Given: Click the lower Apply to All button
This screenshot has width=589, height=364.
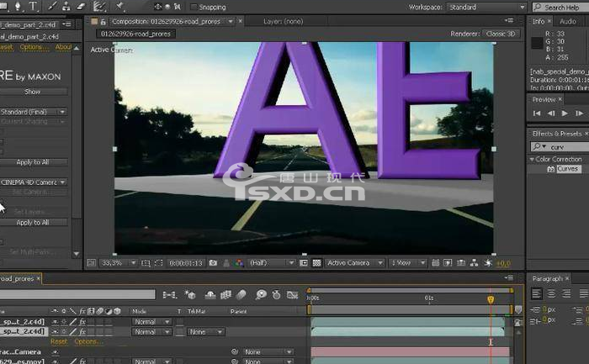Looking at the screenshot, I should (33, 223).
